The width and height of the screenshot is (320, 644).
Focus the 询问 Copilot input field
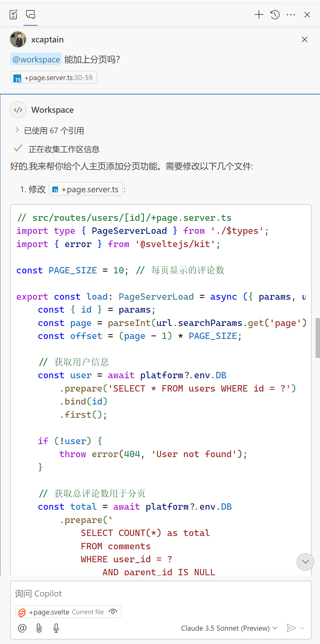[161, 593]
